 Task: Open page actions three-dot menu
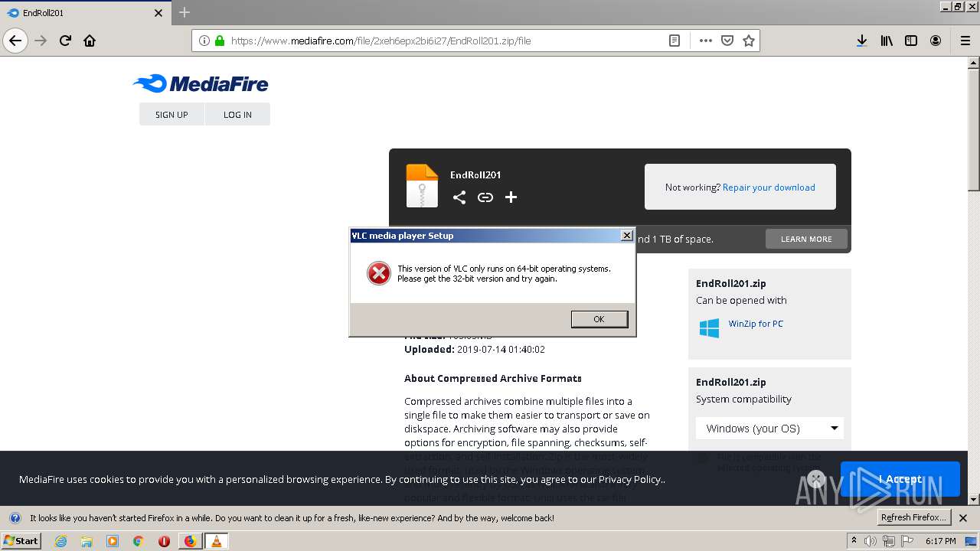point(706,41)
